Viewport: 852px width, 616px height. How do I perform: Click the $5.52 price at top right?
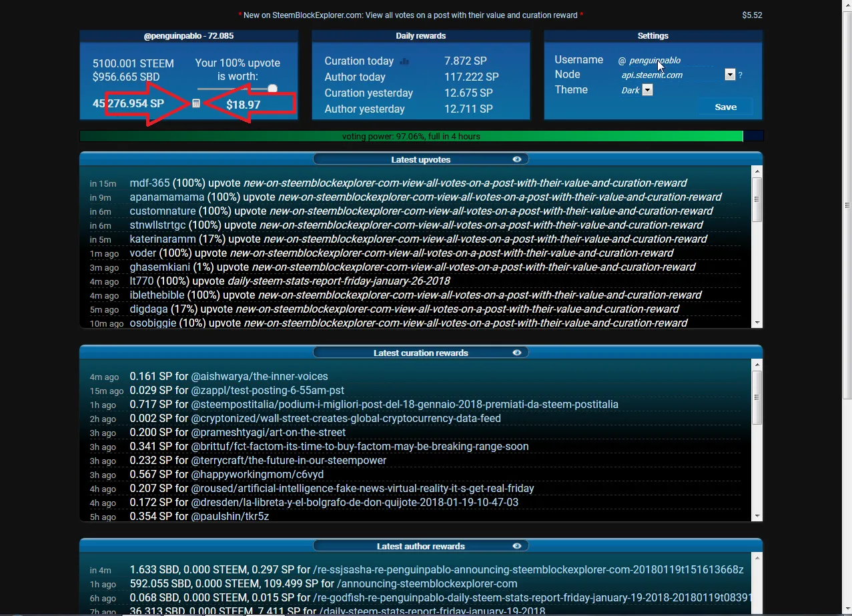pyautogui.click(x=752, y=15)
